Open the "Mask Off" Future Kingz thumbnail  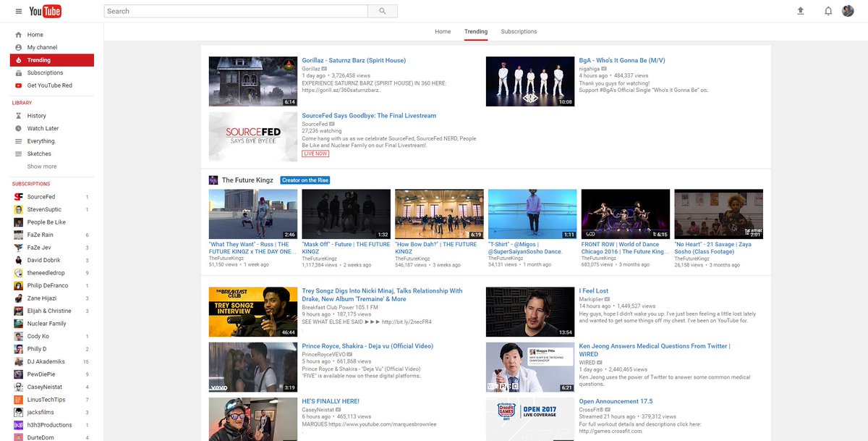pyautogui.click(x=346, y=214)
